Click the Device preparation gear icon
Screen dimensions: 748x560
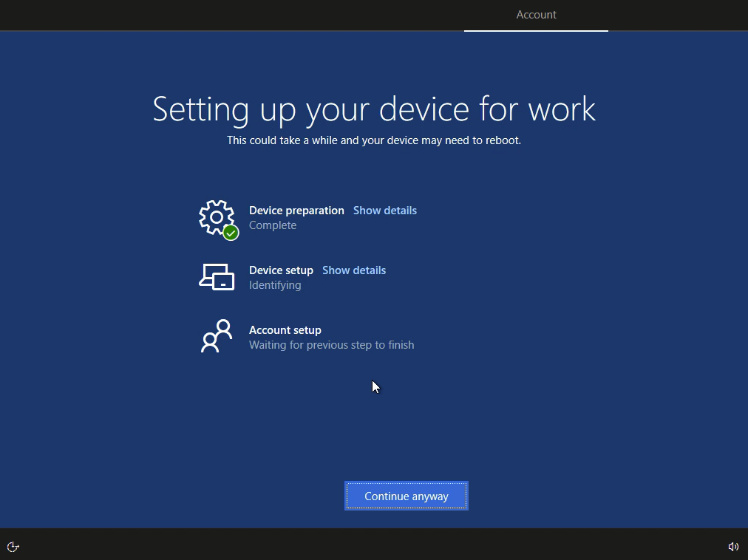pos(215,216)
